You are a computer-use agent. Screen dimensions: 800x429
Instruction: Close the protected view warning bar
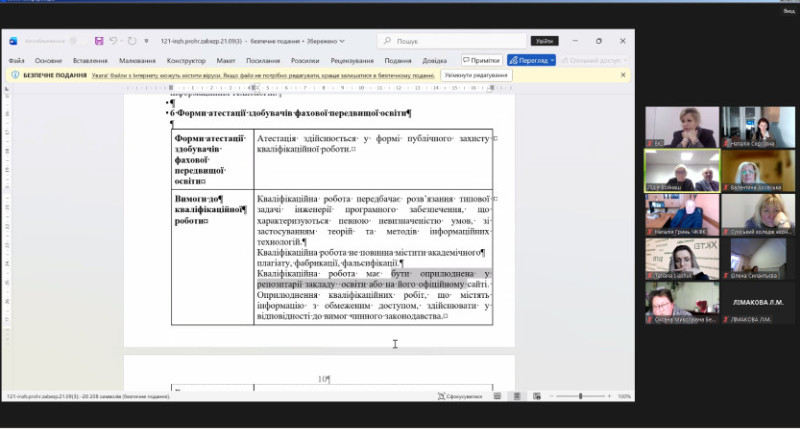coord(623,75)
